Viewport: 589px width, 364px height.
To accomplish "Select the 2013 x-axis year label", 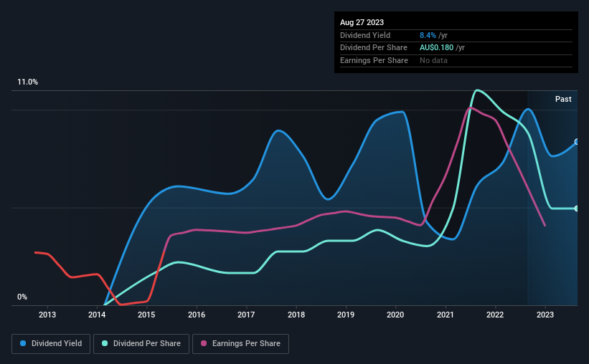I will tap(47, 315).
